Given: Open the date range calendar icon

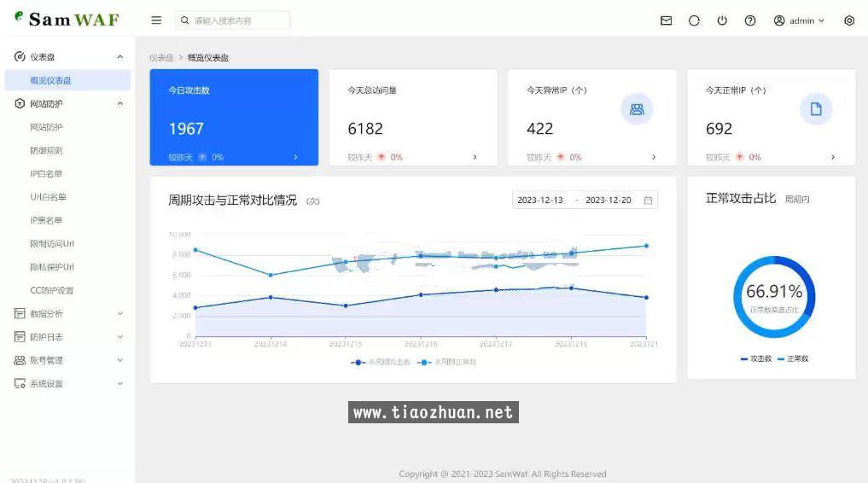Looking at the screenshot, I should (649, 201).
